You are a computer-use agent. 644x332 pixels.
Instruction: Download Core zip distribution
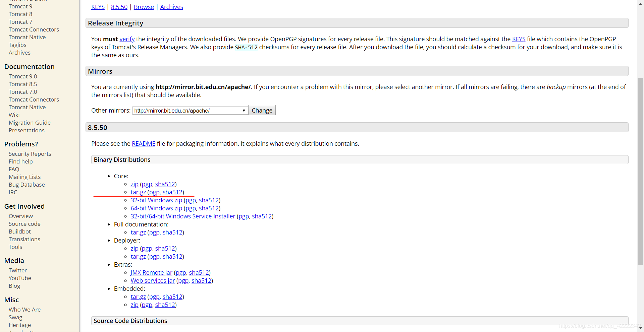135,184
